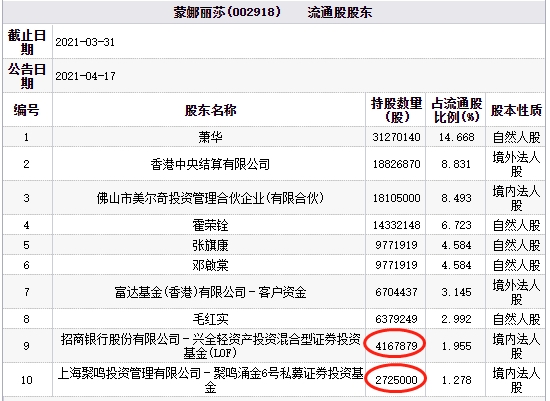Screen dimensions: 550x401
Task: Click the 流通股股东 heading text
Action: pyautogui.click(x=340, y=12)
